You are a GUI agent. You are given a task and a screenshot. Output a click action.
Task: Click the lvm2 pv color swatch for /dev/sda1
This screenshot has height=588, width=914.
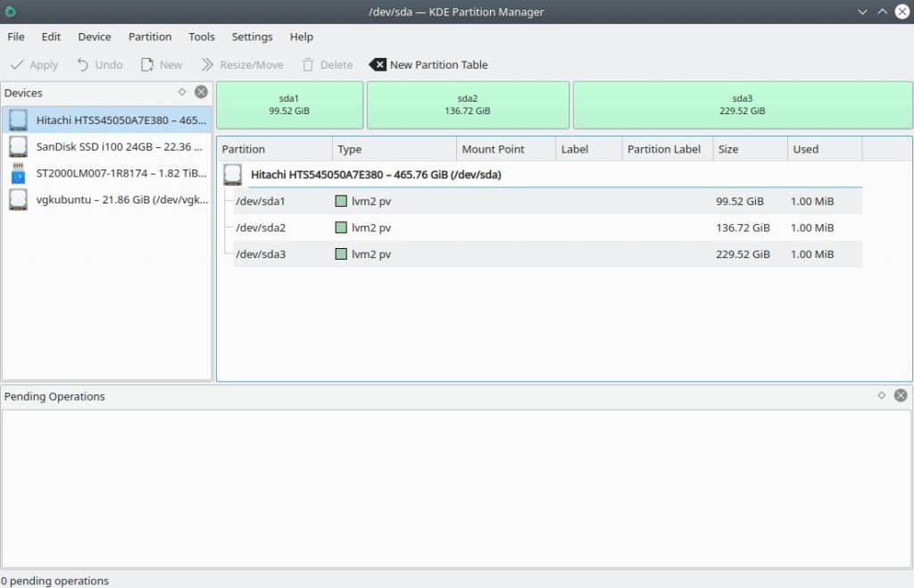tap(341, 202)
